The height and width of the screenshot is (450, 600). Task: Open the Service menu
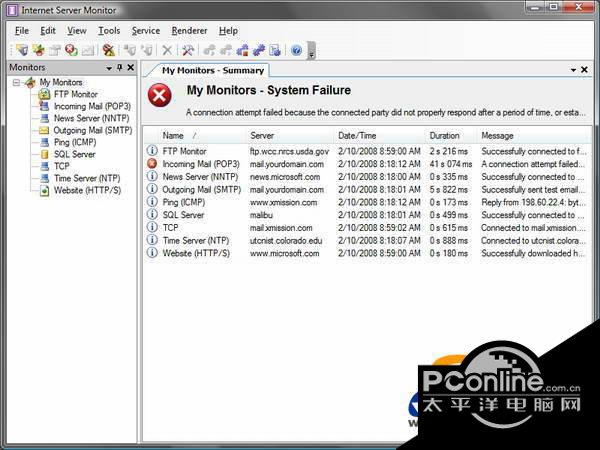click(x=146, y=31)
